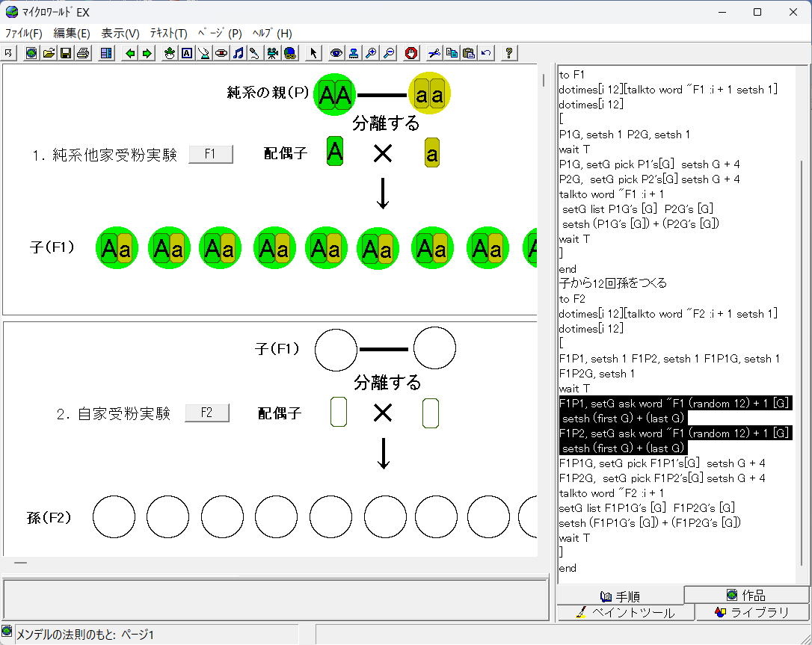This screenshot has height=645, width=812.
Task: Open the 表示(V) menu
Action: click(x=120, y=34)
